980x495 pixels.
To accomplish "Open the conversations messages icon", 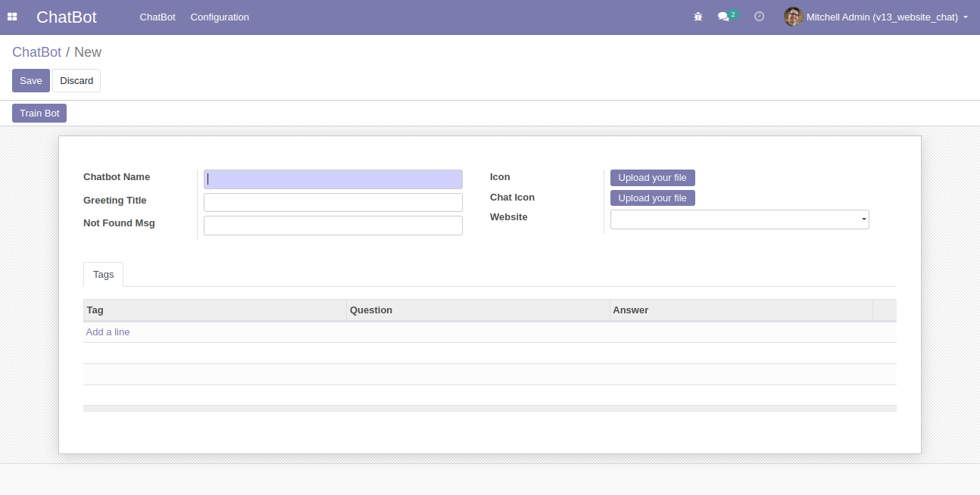I will [724, 17].
